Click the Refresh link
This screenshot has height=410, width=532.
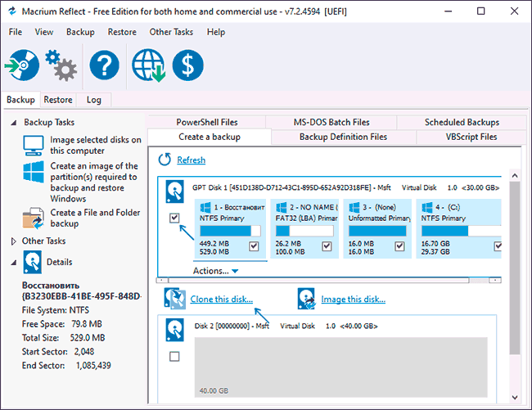pos(191,160)
